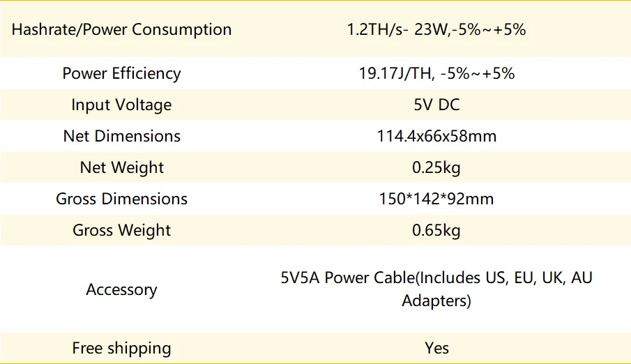Screen dimensions: 631x364
Task: Click the Net Dimensions label
Action: tap(121, 136)
